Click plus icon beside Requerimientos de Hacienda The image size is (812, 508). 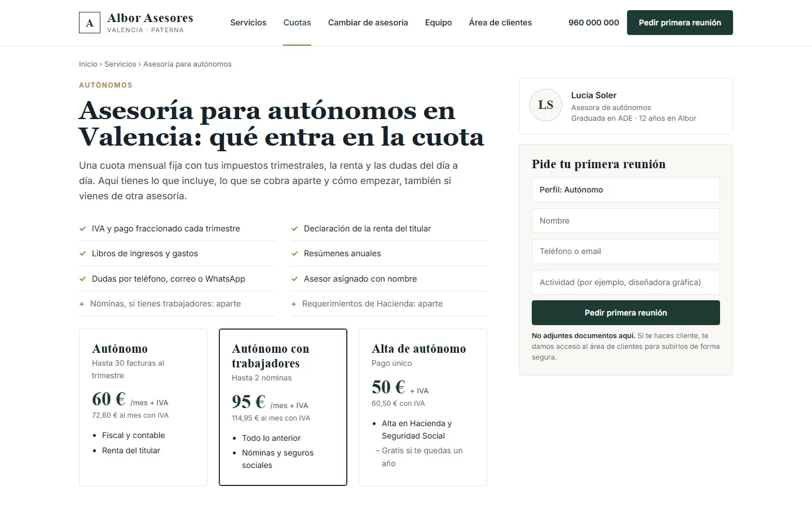pyautogui.click(x=294, y=304)
